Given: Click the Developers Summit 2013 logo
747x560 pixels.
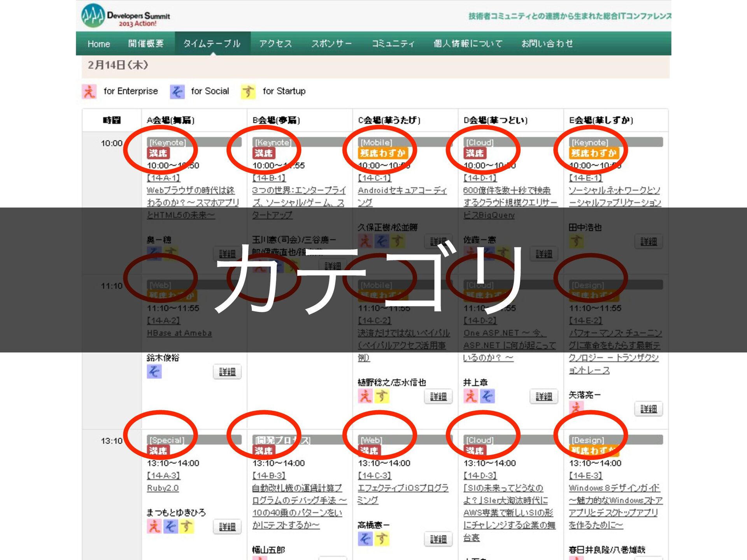Looking at the screenshot, I should click(126, 16).
